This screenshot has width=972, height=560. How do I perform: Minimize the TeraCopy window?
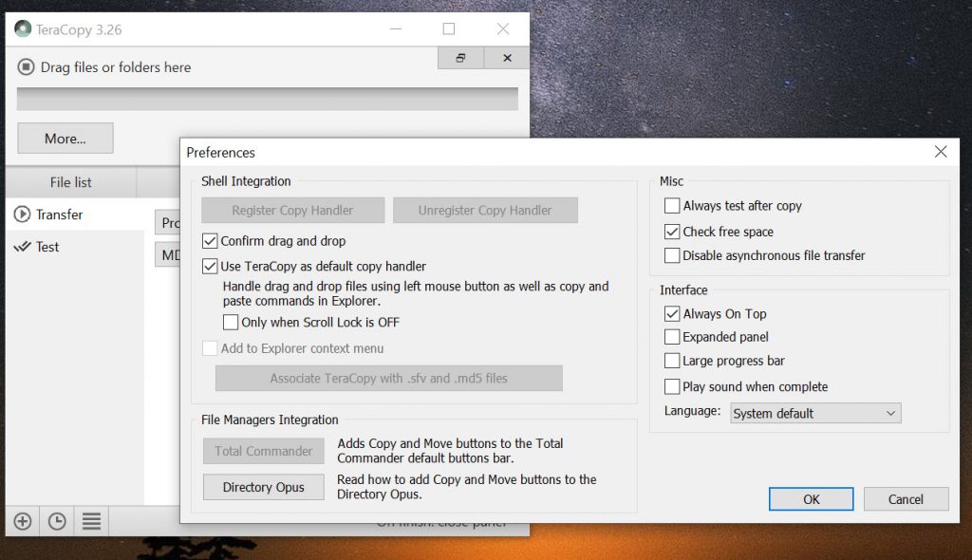pos(396,29)
